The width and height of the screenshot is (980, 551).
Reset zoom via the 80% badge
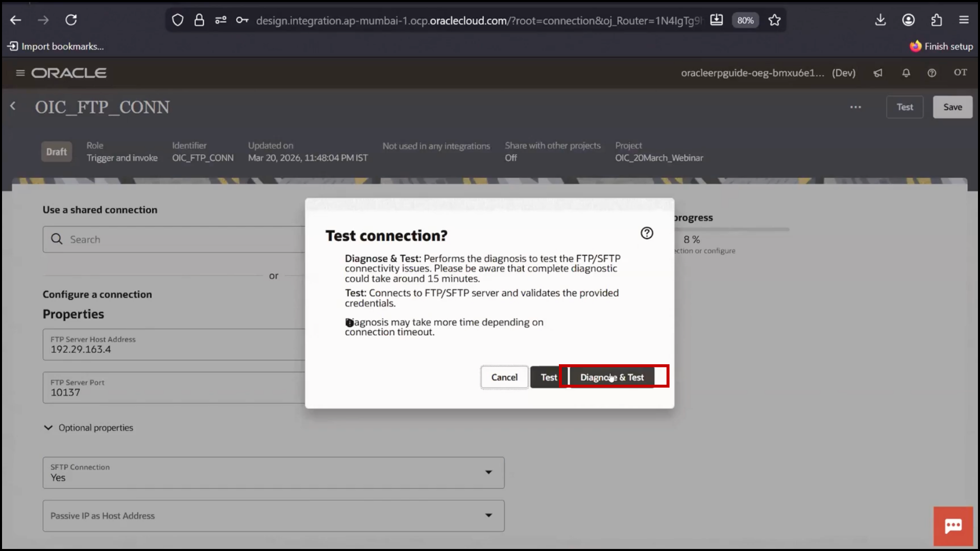click(x=745, y=20)
